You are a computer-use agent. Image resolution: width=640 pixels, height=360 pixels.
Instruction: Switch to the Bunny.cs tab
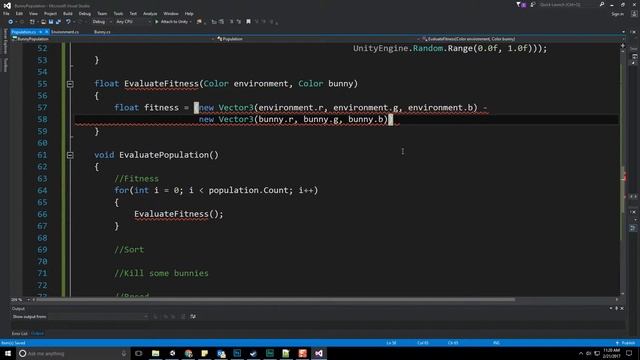[x=102, y=32]
